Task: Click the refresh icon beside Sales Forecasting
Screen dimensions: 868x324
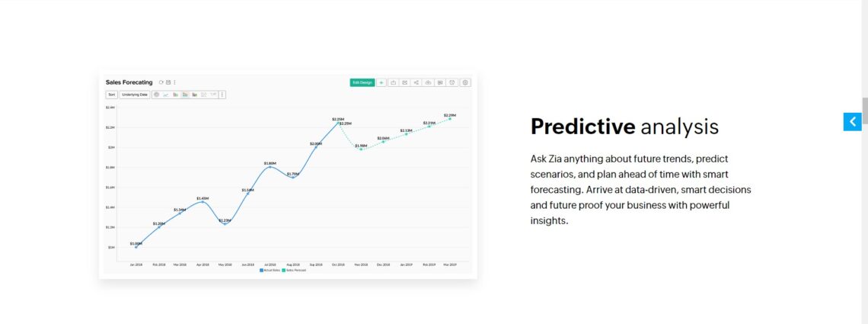Action: pyautogui.click(x=161, y=82)
